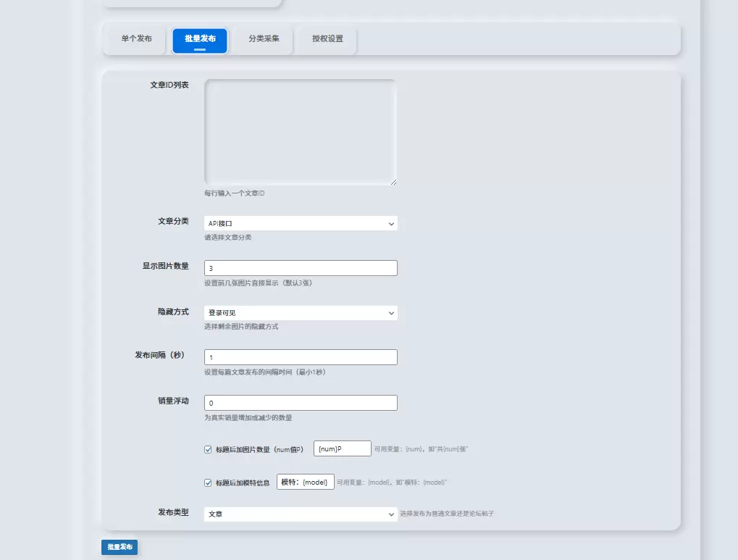
Task: Click the blue 批量发布 submit button
Action: point(119,547)
